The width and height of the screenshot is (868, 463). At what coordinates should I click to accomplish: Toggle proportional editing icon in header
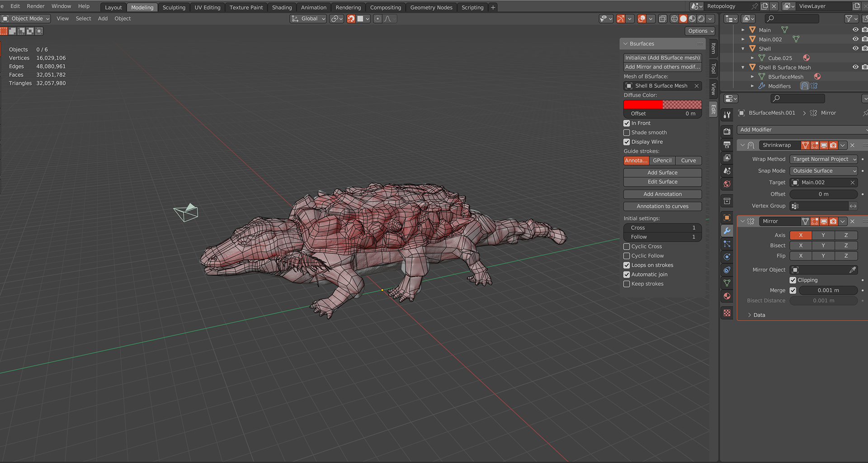point(377,19)
